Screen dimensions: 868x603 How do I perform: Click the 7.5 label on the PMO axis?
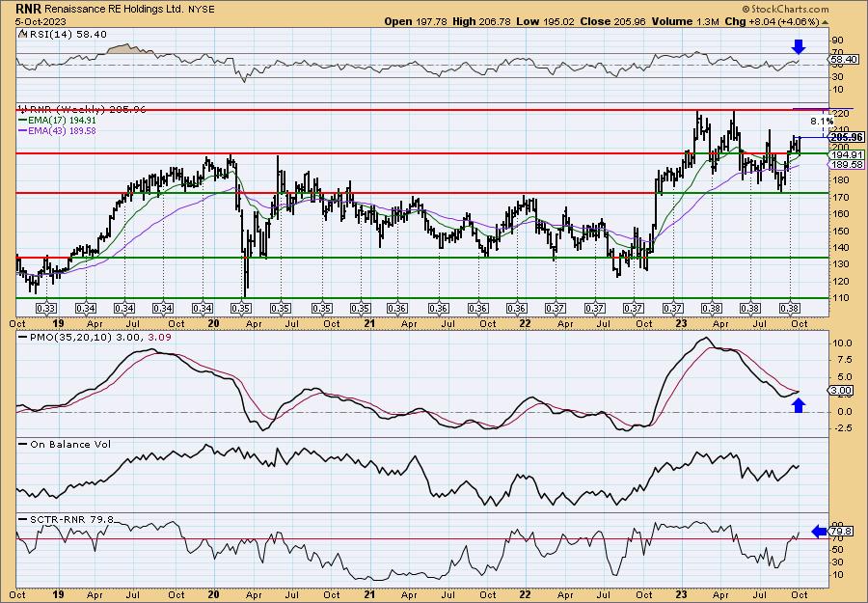click(843, 360)
